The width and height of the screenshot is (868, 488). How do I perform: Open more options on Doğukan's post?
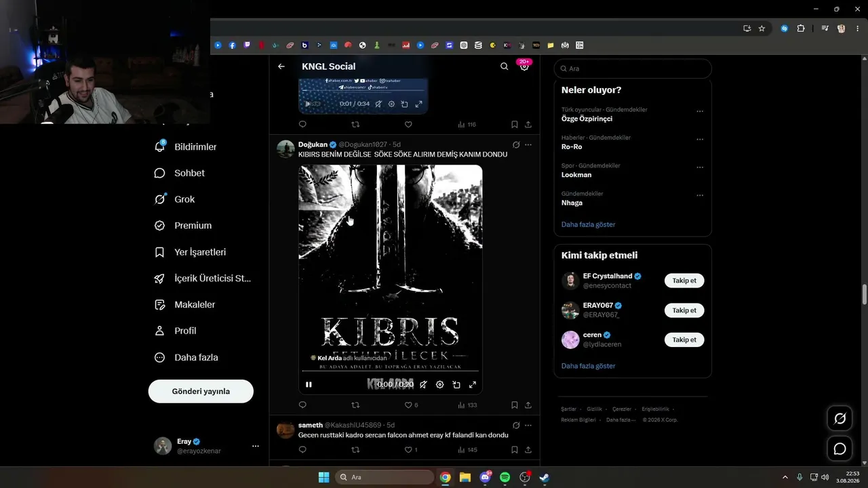point(528,144)
